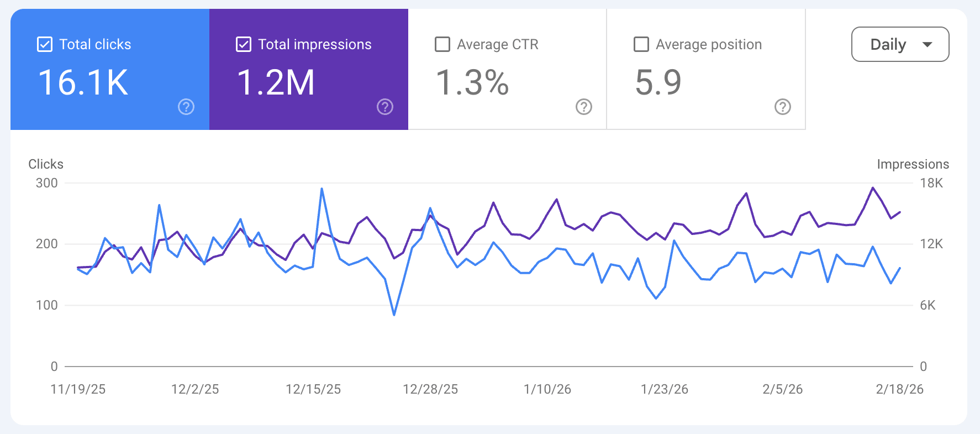Open help tooltip for Average CTR
The height and width of the screenshot is (434, 980).
point(584,107)
